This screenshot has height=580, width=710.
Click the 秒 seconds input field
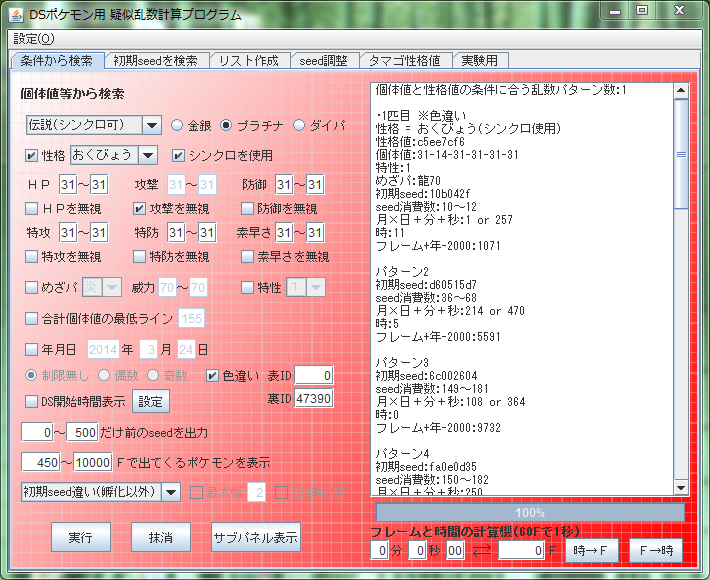tap(417, 551)
